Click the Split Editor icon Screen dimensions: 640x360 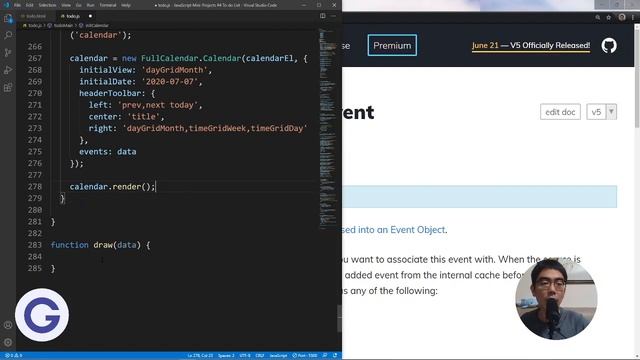coord(322,16)
